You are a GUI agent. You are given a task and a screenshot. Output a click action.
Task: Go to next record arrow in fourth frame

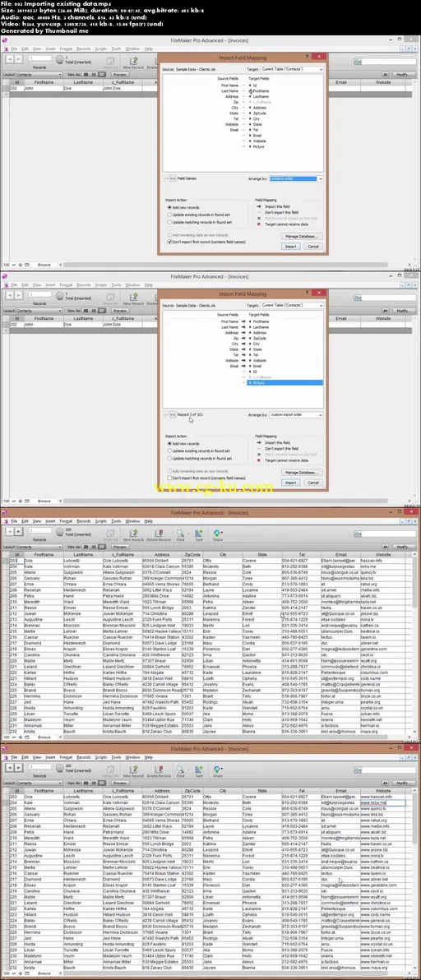[18, 767]
